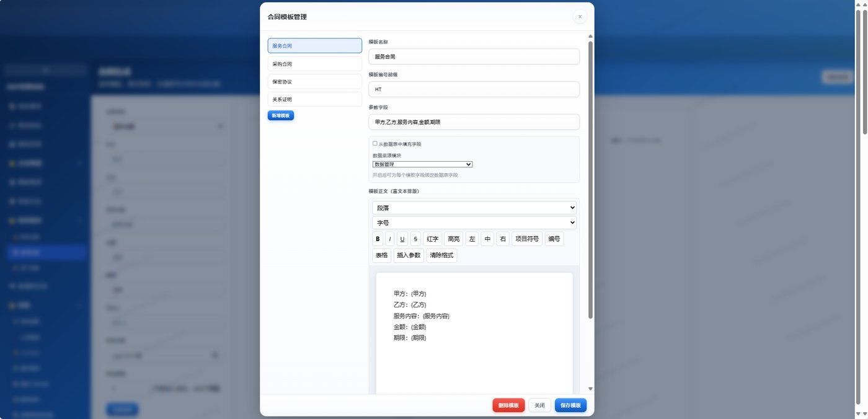
Task: Select the 关系证明 template
Action: click(x=315, y=99)
